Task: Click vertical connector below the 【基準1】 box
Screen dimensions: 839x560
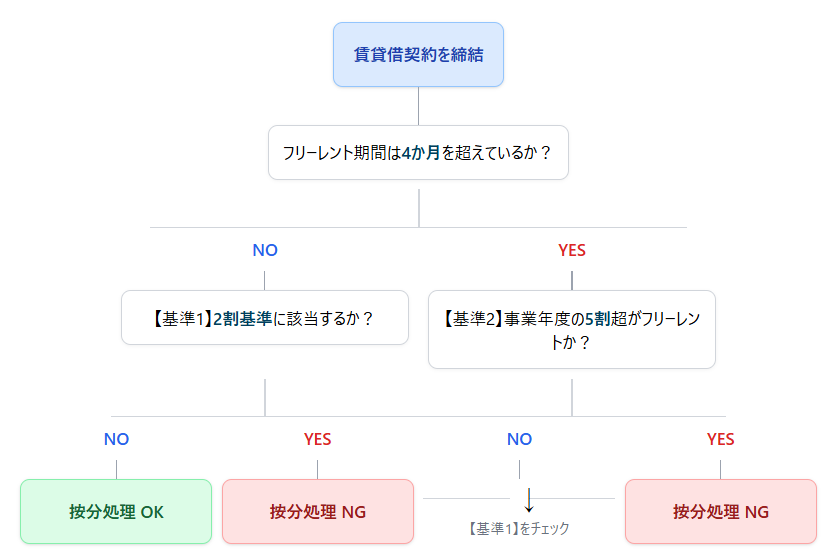Action: point(265,396)
